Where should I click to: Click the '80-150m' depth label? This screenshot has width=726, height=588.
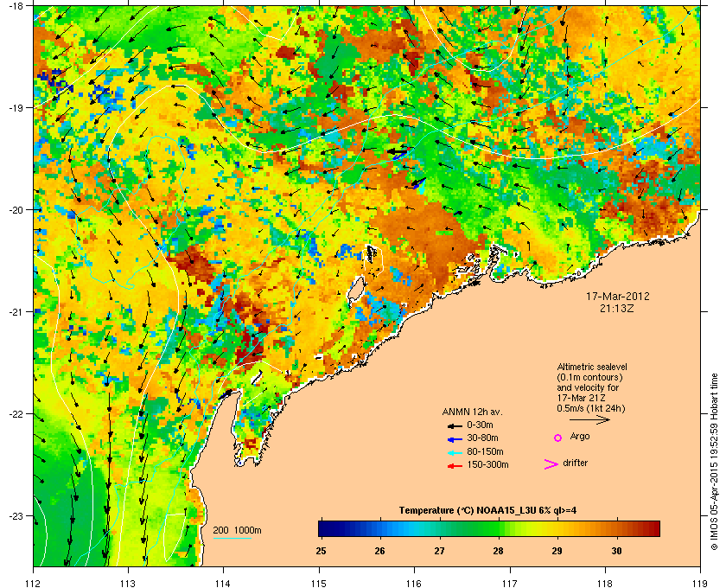[485, 451]
